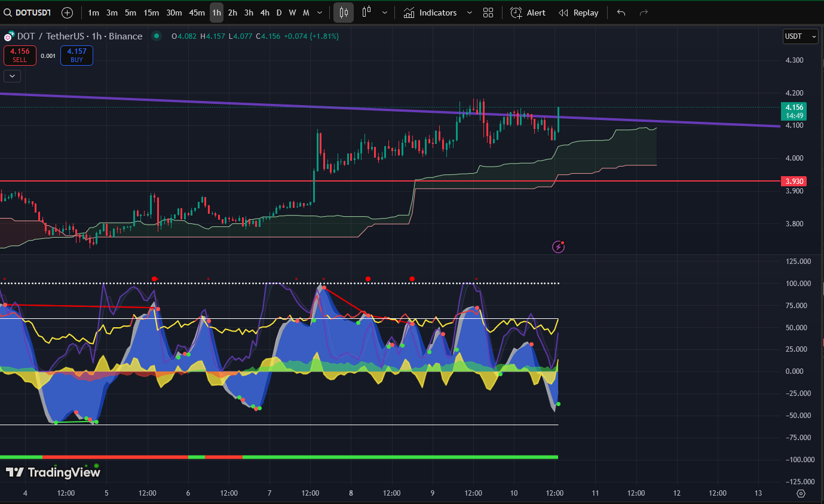The width and height of the screenshot is (824, 504).
Task: Open symbol search showing DOTUSD1
Action: pos(29,13)
